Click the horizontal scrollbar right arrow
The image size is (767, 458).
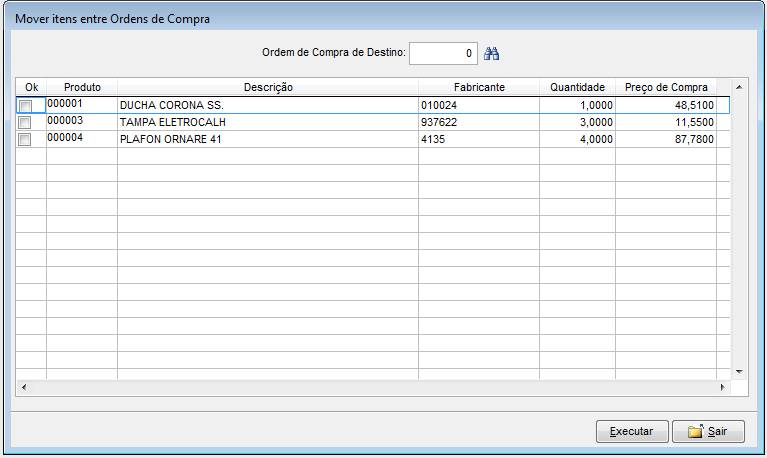(x=722, y=387)
